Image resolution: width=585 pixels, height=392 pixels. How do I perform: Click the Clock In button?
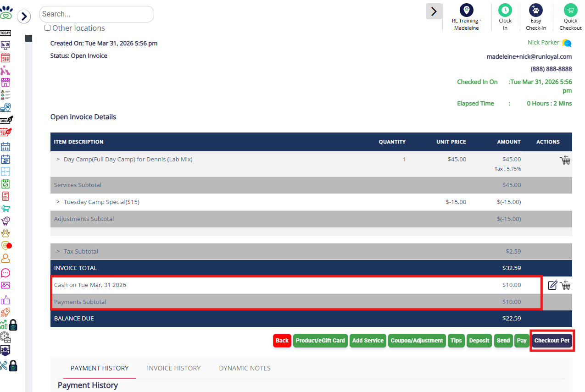click(x=505, y=17)
